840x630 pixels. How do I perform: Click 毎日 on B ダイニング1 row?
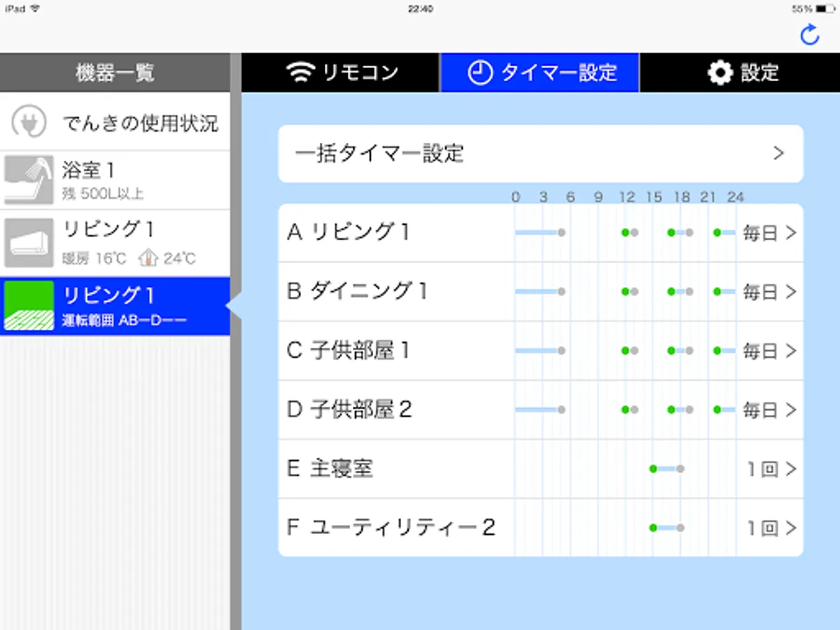[x=761, y=292]
